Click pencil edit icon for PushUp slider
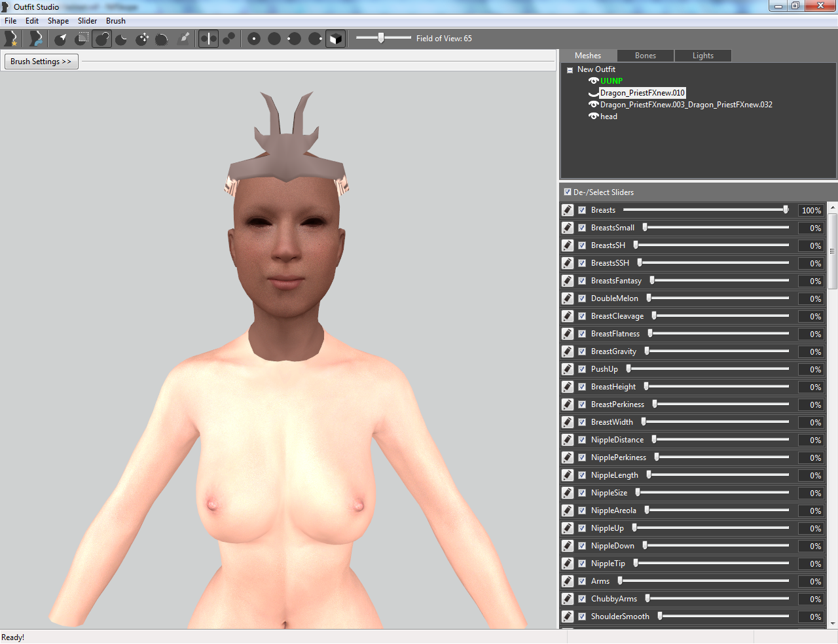This screenshot has height=644, width=838. pos(568,369)
